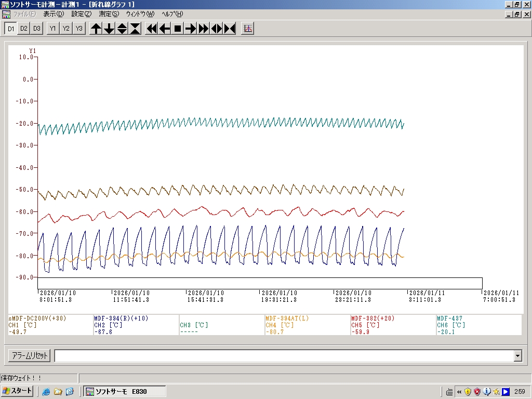Image resolution: width=532 pixels, height=399 pixels.
Task: Open the 測定(S) menu
Action: [x=109, y=14]
